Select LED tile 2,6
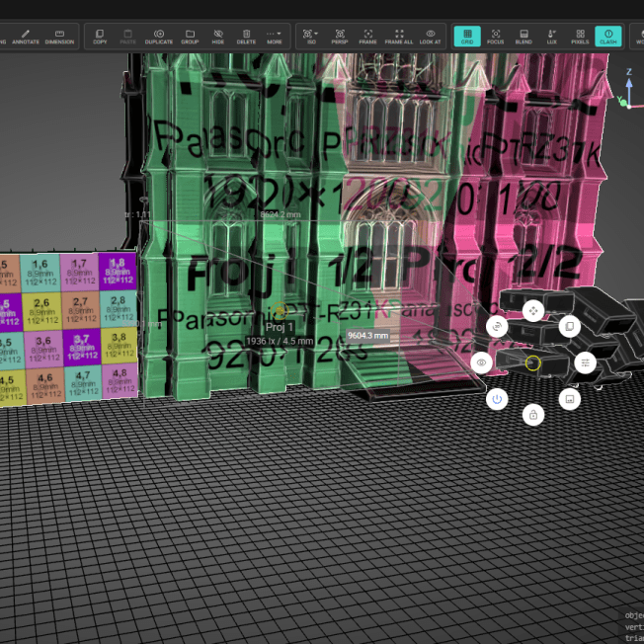Viewport: 644px width, 644px height. pyautogui.click(x=42, y=311)
